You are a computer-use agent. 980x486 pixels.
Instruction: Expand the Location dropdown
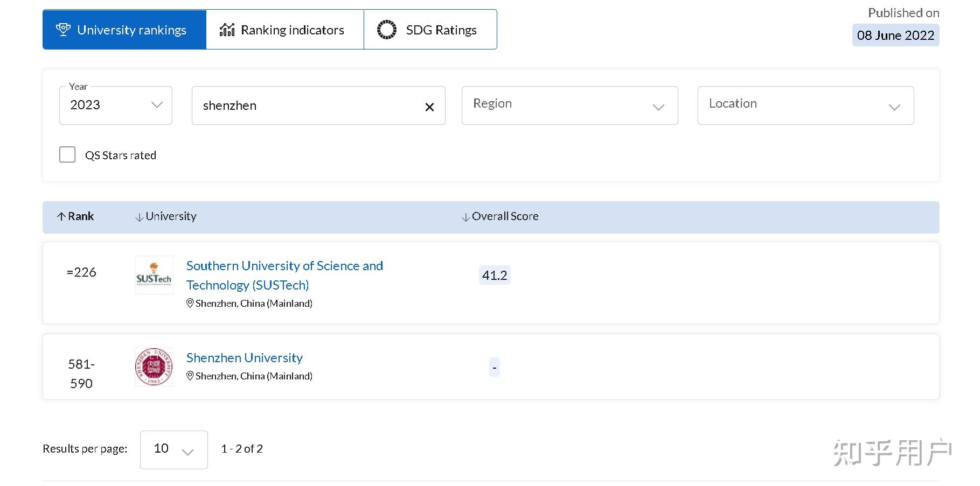[805, 105]
